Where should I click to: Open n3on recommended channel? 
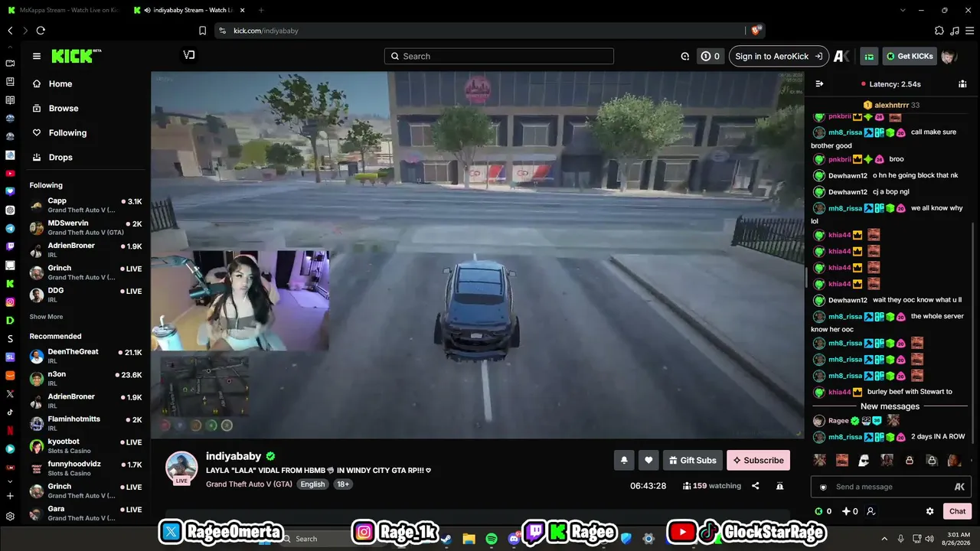tap(86, 379)
